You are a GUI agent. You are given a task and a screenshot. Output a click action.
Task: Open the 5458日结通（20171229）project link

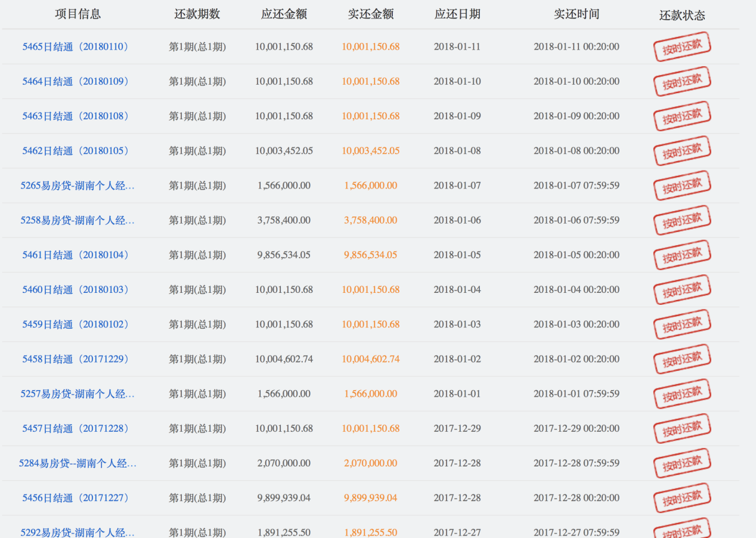(x=75, y=359)
